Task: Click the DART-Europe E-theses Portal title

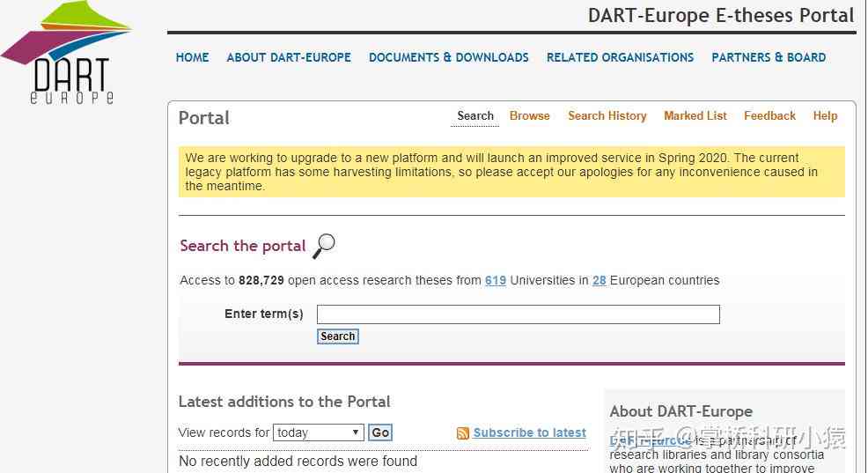Action: tap(721, 16)
